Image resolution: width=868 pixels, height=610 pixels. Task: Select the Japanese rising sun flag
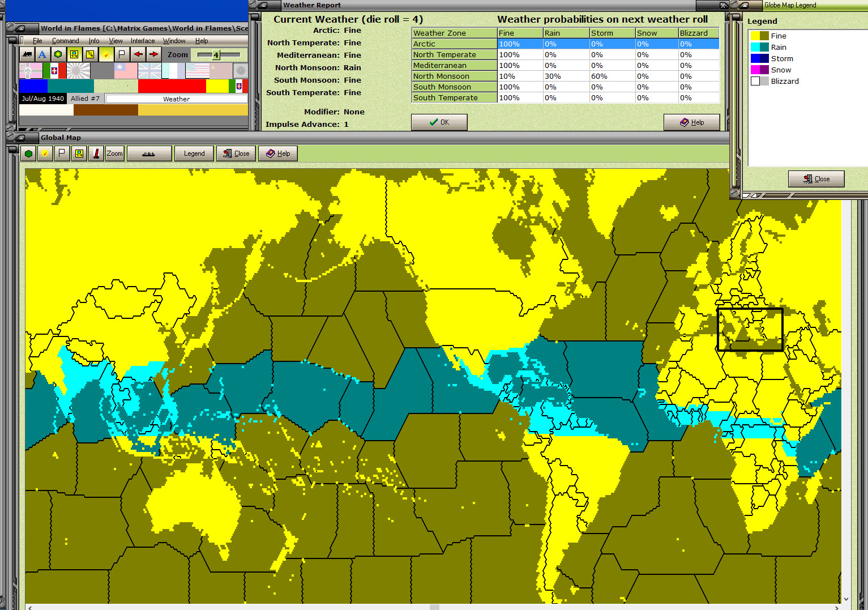click(78, 70)
